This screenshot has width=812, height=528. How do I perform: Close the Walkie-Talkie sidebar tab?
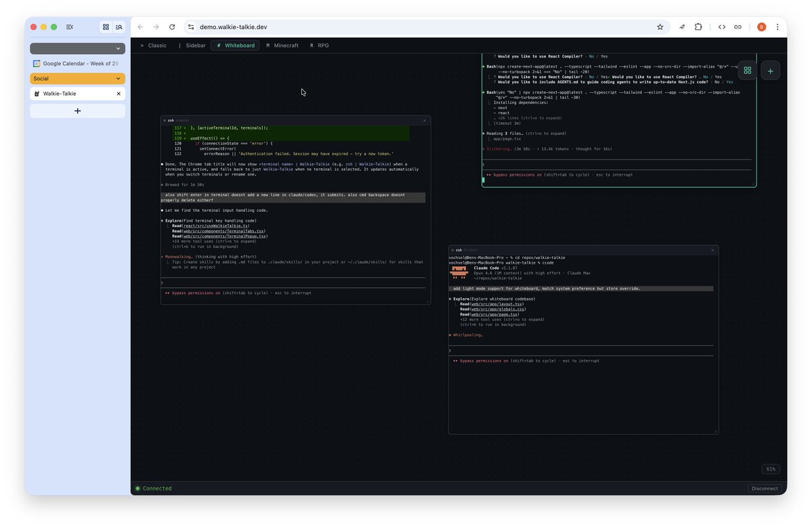click(119, 94)
